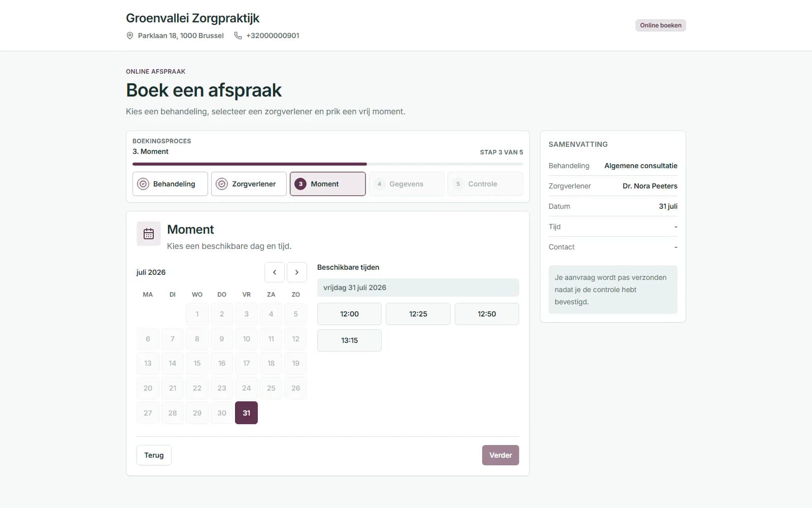
Task: Click day 1 in July calendar
Action: (x=197, y=314)
